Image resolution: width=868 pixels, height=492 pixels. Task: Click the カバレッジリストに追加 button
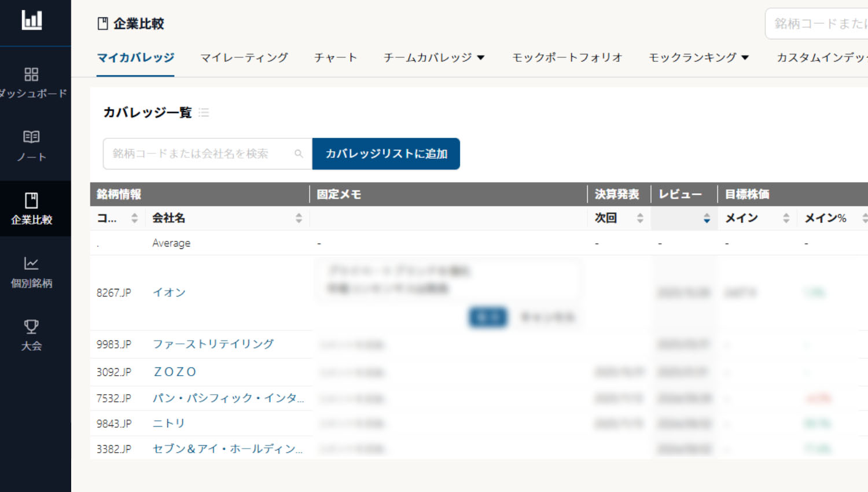coord(386,154)
